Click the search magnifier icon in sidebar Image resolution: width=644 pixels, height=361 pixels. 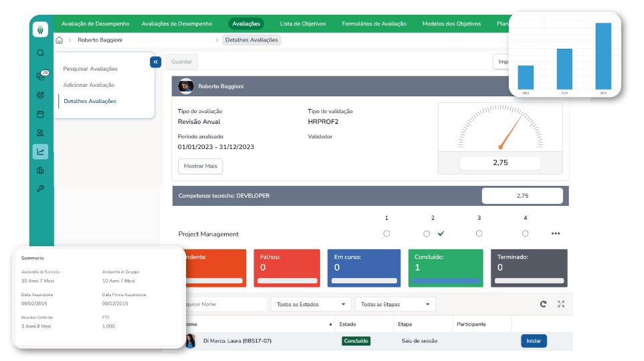pos(40,53)
